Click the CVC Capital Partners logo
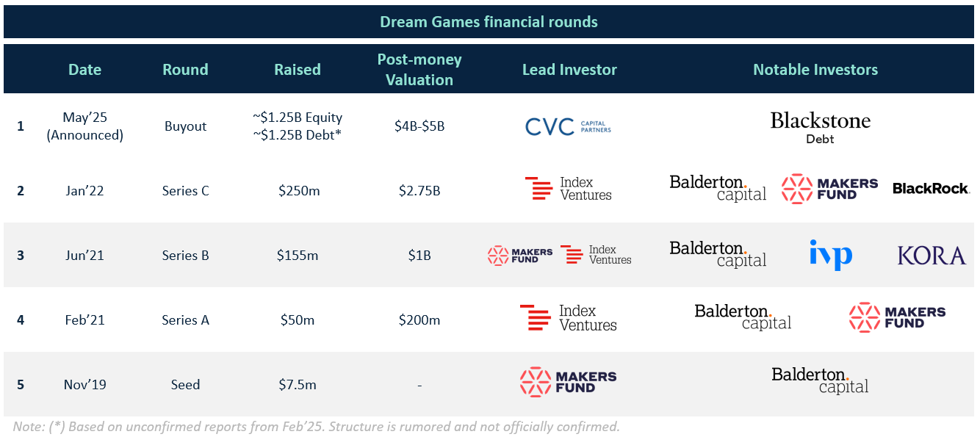Viewport: 980px width, 437px height. (568, 126)
